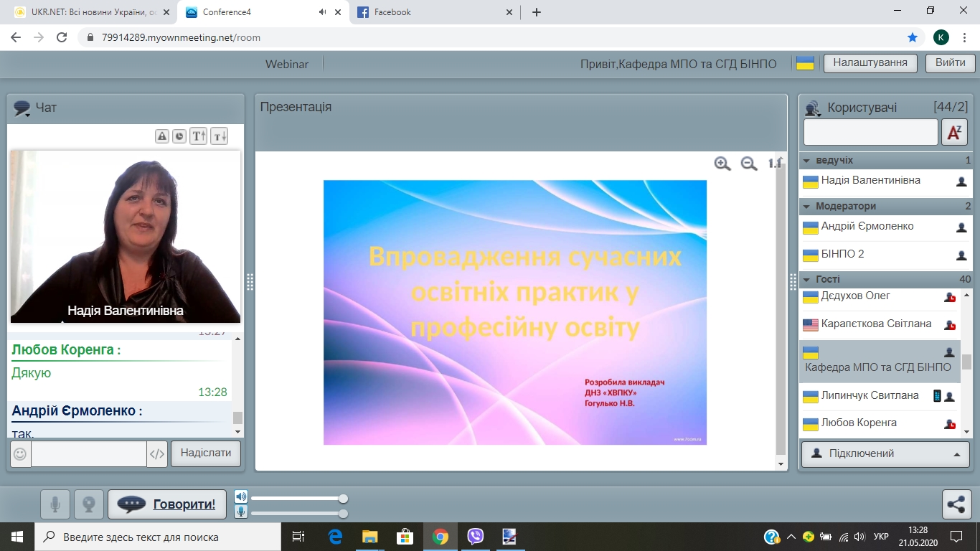Expand the Підключений status dropdown

[885, 454]
